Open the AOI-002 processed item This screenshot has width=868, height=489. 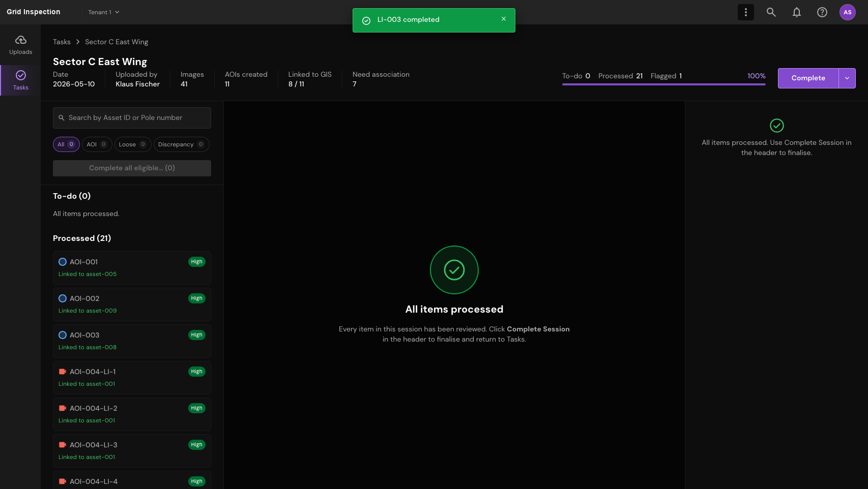(132, 304)
